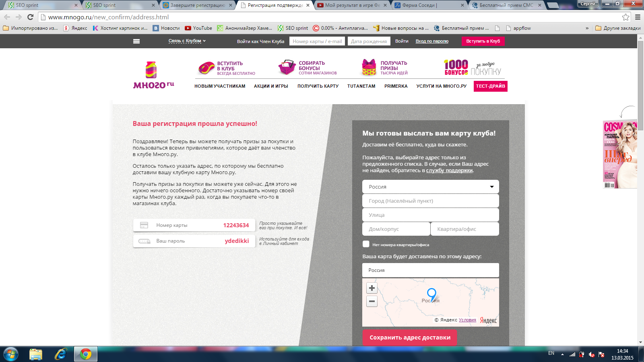Focus the Улица field
This screenshot has width=644, height=362.
click(431, 215)
